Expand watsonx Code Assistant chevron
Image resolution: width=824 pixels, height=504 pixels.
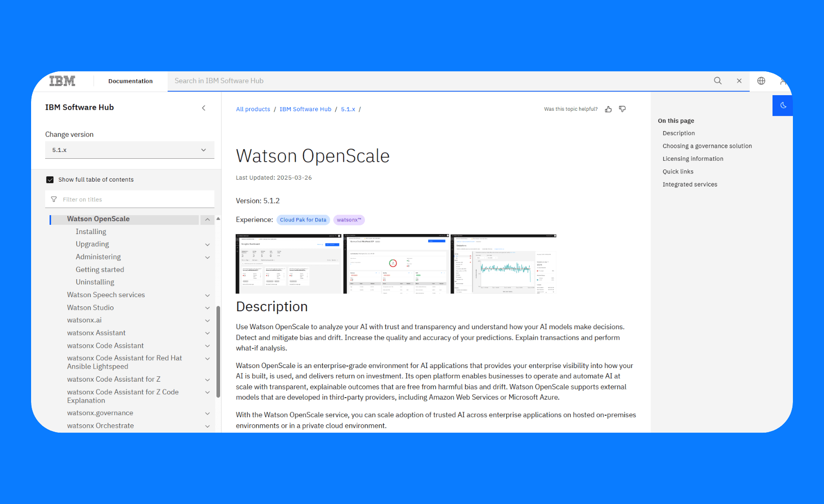click(207, 346)
